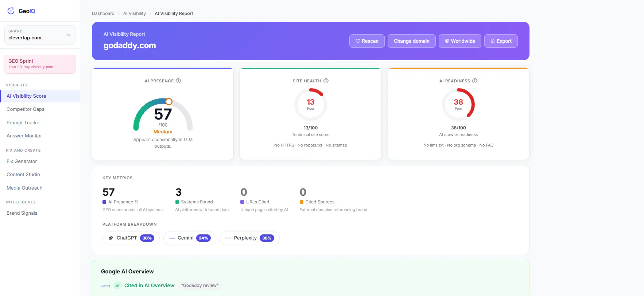
Task: Click the GeoIQ logo icon
Action: click(11, 11)
